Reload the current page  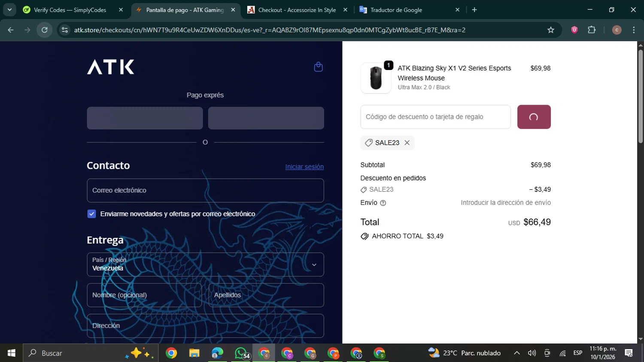coord(45,30)
